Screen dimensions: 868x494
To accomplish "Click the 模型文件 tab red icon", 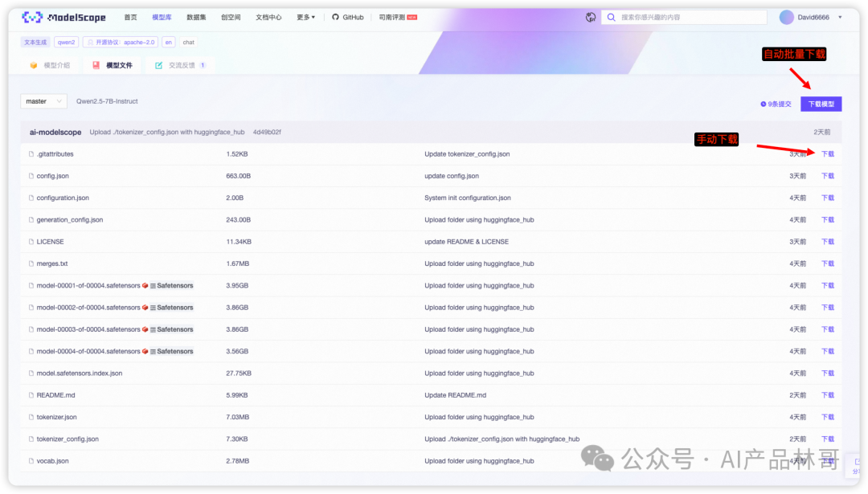I will click(x=96, y=65).
